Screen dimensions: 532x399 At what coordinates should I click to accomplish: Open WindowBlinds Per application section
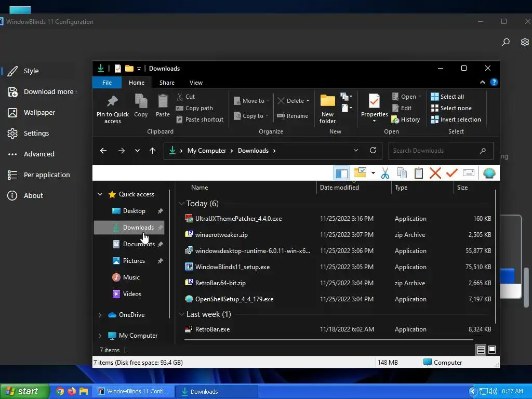[38, 175]
